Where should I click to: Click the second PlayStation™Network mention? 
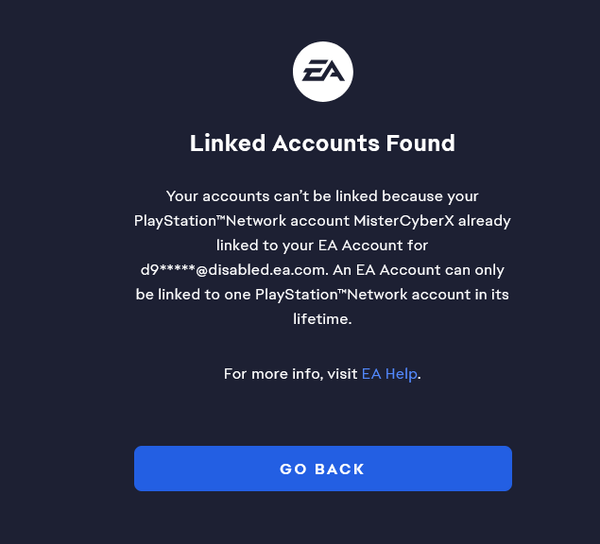click(x=331, y=295)
